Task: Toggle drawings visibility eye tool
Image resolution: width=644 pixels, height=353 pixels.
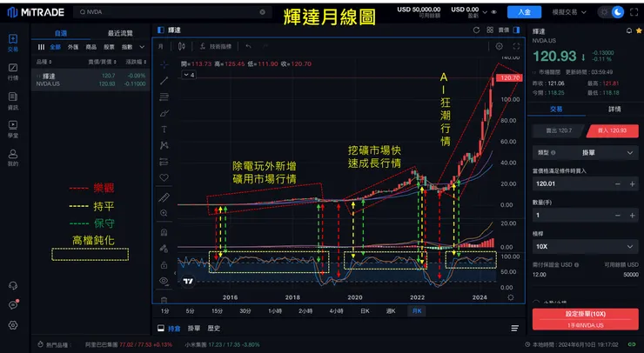Action: [164, 281]
